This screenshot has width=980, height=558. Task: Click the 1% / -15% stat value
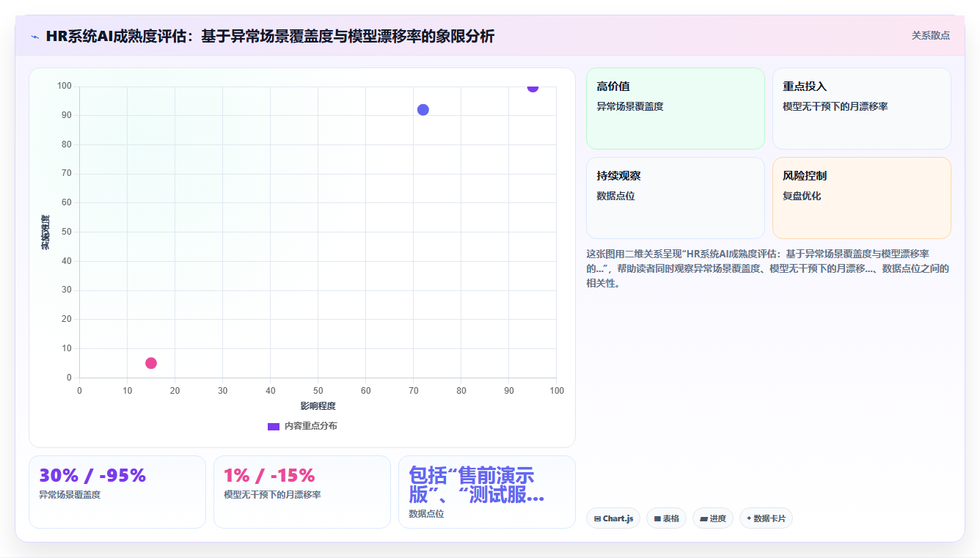pos(269,476)
